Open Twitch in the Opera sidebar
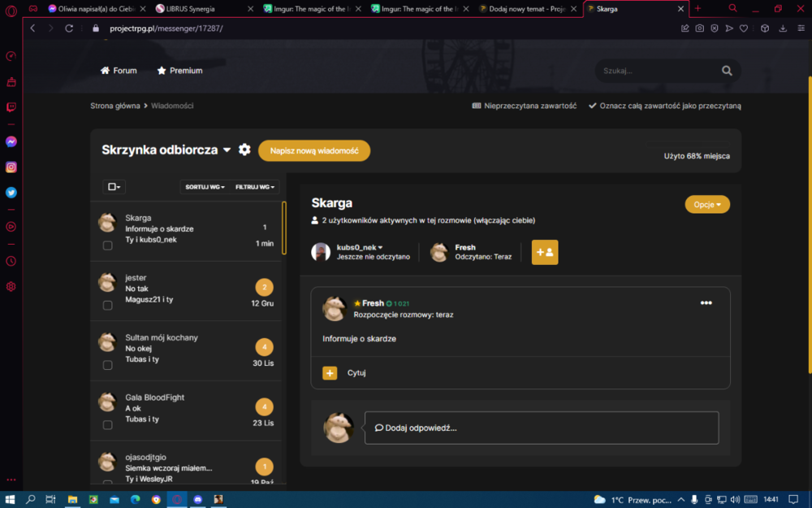The width and height of the screenshot is (812, 508). pos(11,107)
